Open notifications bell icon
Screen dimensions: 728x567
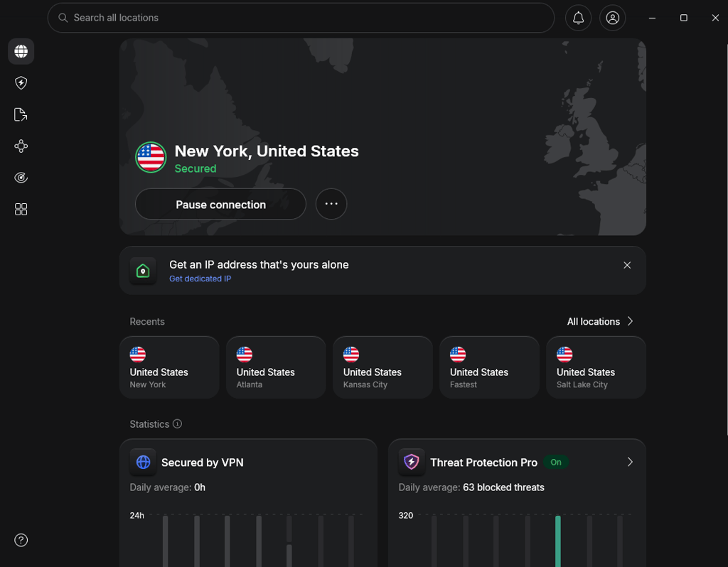[578, 18]
